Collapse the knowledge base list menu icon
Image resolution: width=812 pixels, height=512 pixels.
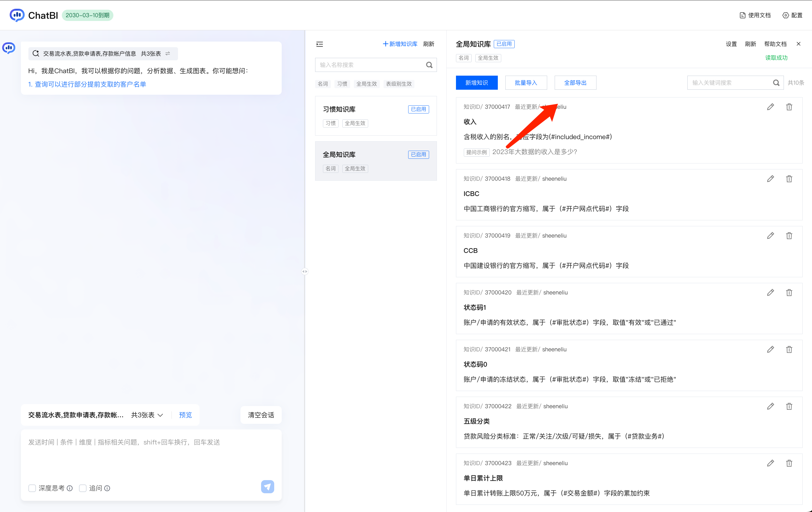point(319,44)
